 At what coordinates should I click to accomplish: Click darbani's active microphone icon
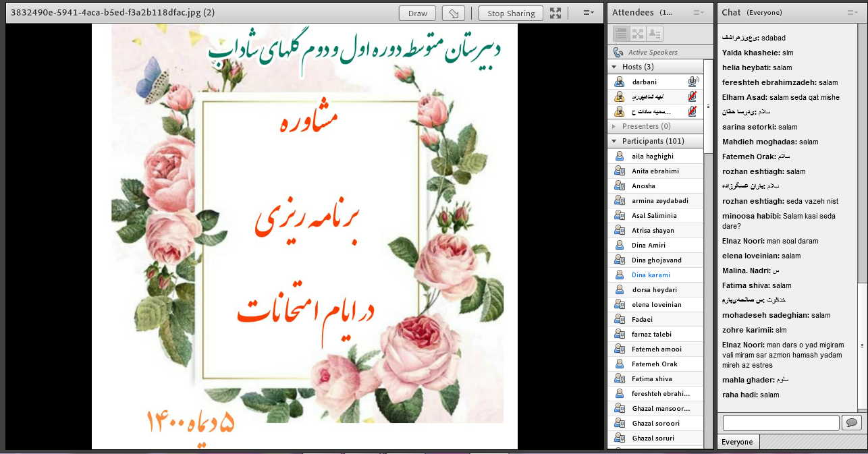pos(693,82)
